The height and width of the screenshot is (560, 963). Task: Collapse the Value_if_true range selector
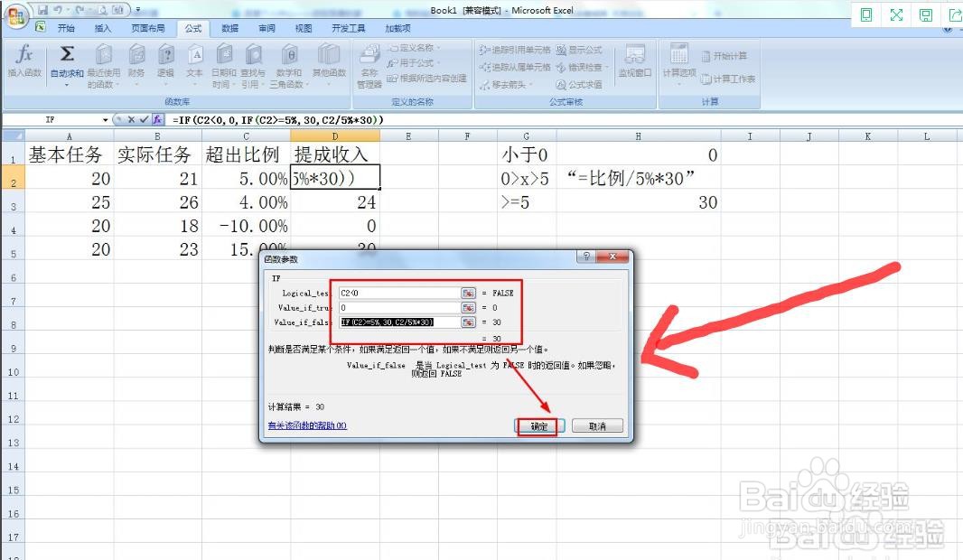[x=468, y=307]
